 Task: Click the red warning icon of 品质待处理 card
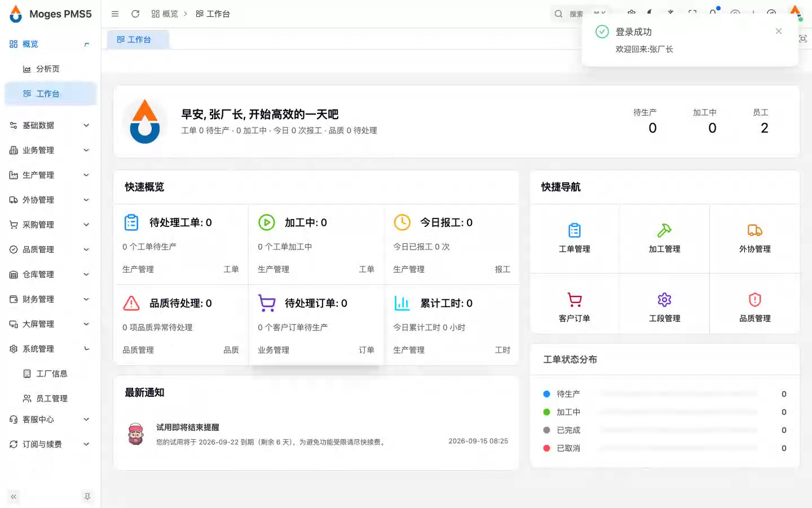point(131,303)
